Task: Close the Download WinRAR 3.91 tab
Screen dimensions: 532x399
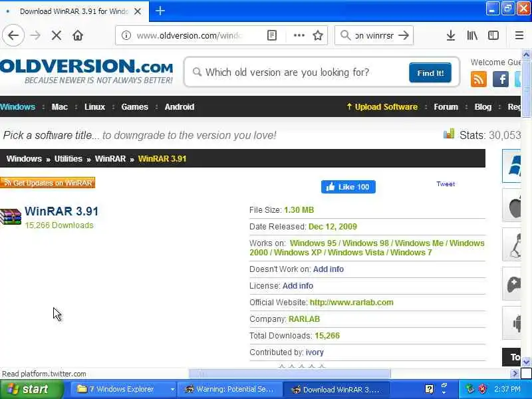Action: coord(138,11)
